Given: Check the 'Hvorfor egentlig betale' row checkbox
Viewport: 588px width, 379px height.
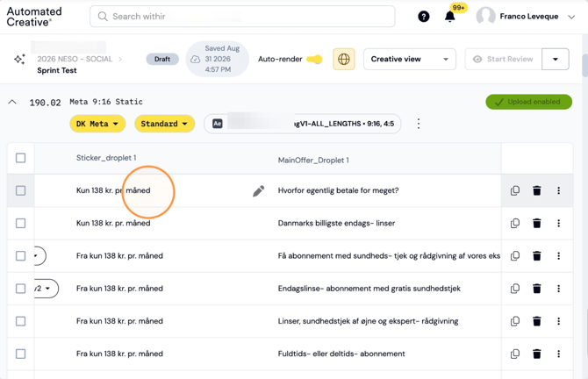Looking at the screenshot, I should tap(21, 190).
